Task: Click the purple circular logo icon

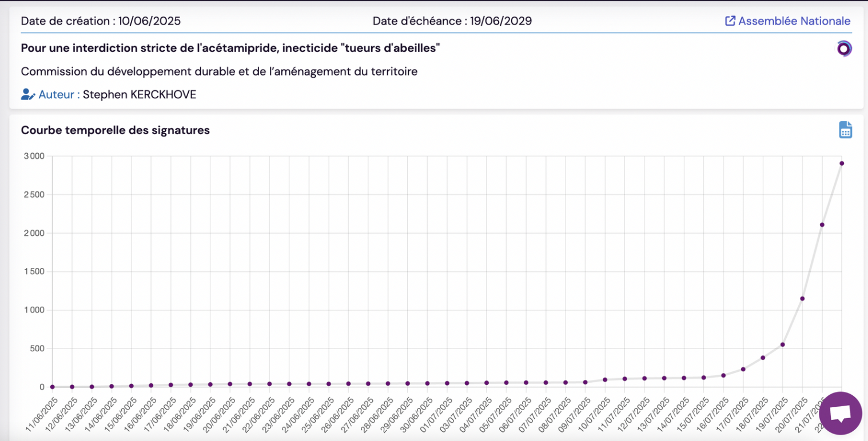Action: tap(844, 49)
